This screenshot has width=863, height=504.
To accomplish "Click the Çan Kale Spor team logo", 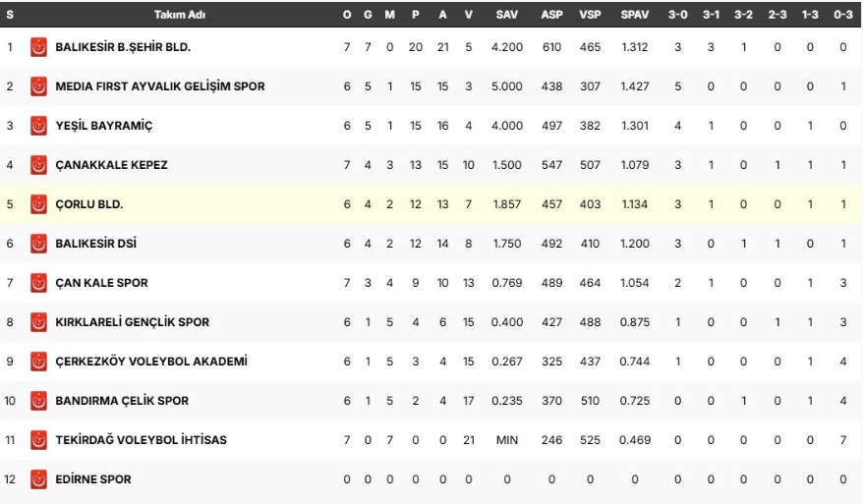I will click(x=39, y=283).
